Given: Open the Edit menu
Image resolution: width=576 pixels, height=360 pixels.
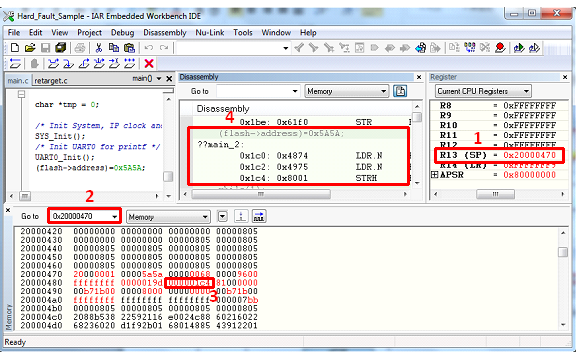Looking at the screenshot, I should 36,33.
